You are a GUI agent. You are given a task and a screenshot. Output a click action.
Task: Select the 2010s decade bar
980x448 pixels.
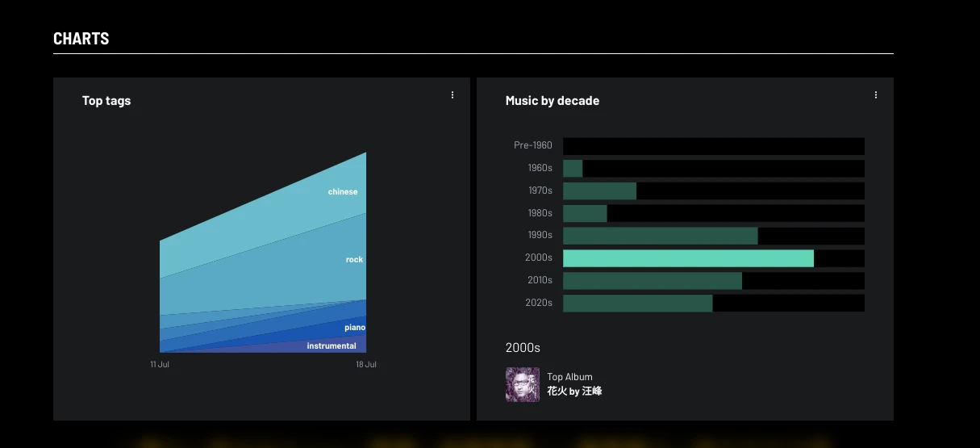tap(714, 281)
